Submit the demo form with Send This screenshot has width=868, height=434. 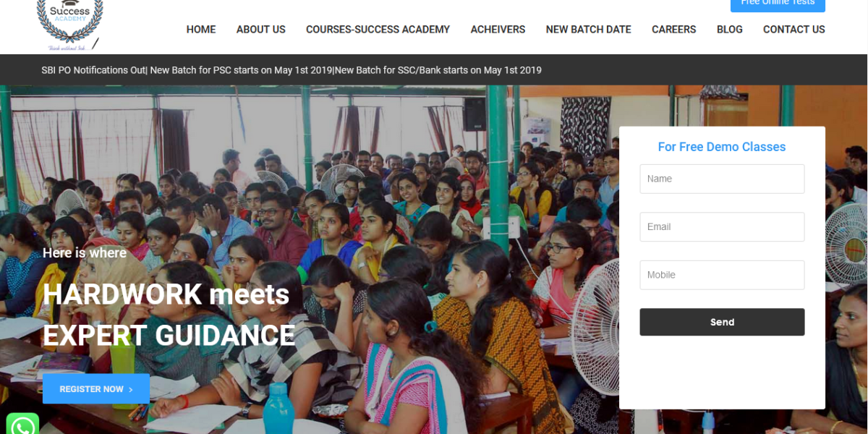coord(722,322)
